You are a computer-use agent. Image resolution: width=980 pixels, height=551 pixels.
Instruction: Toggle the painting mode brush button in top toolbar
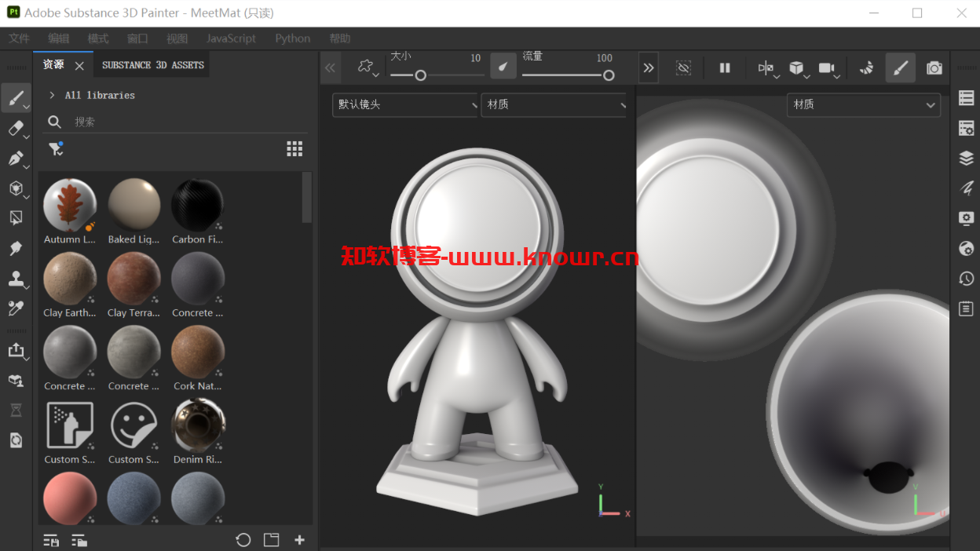point(900,68)
